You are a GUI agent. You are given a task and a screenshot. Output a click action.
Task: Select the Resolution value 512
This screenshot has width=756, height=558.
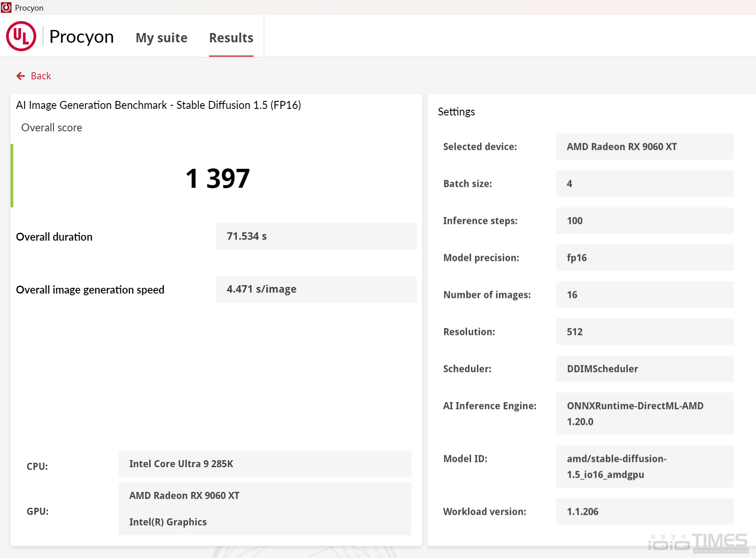(x=645, y=332)
